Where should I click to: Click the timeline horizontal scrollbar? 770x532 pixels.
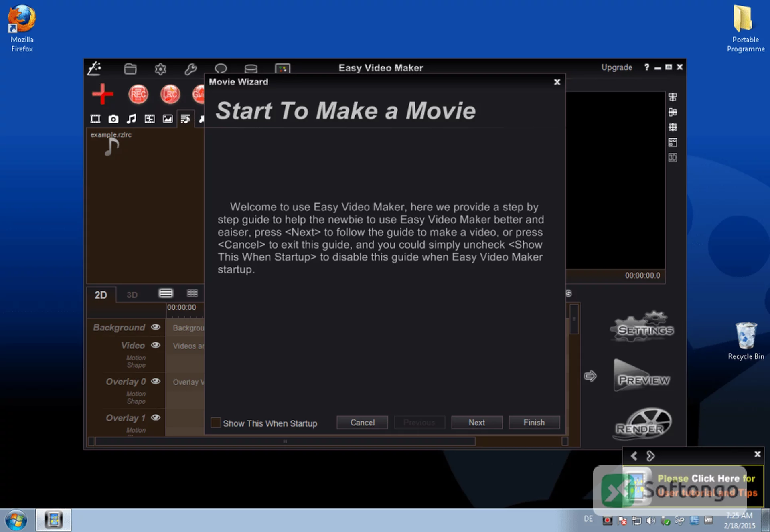285,441
